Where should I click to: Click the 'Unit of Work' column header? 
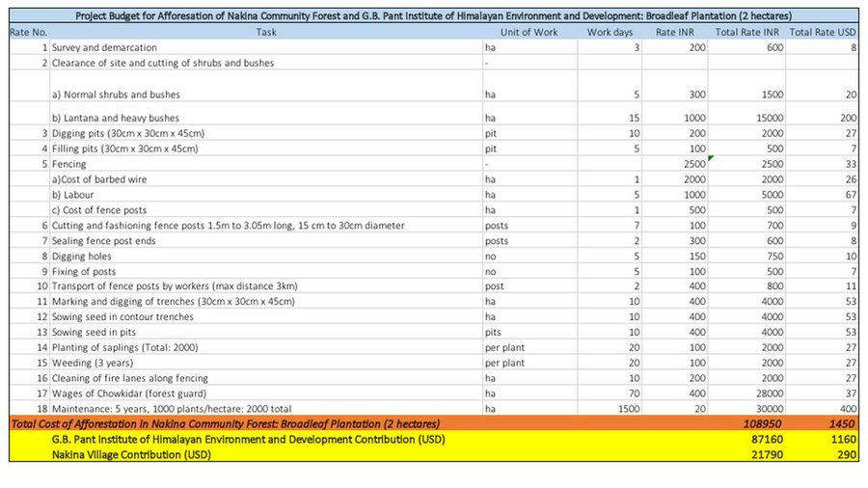point(529,32)
